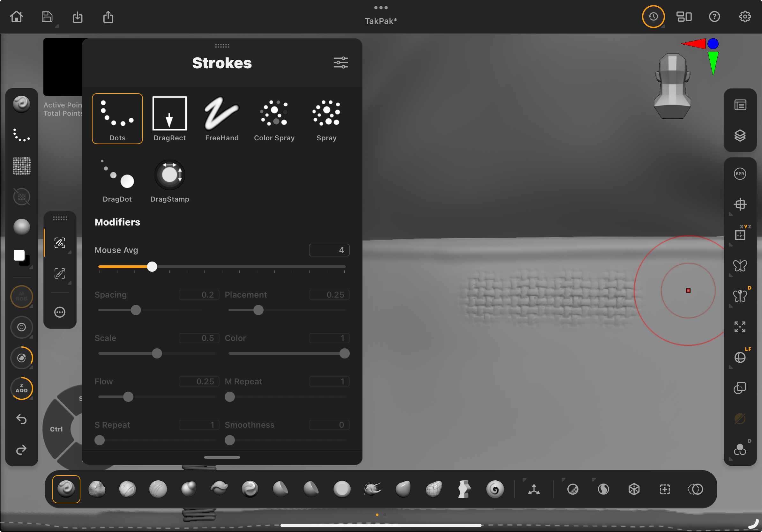Select the Color Spray stroke
Image resolution: width=762 pixels, height=532 pixels.
(274, 118)
